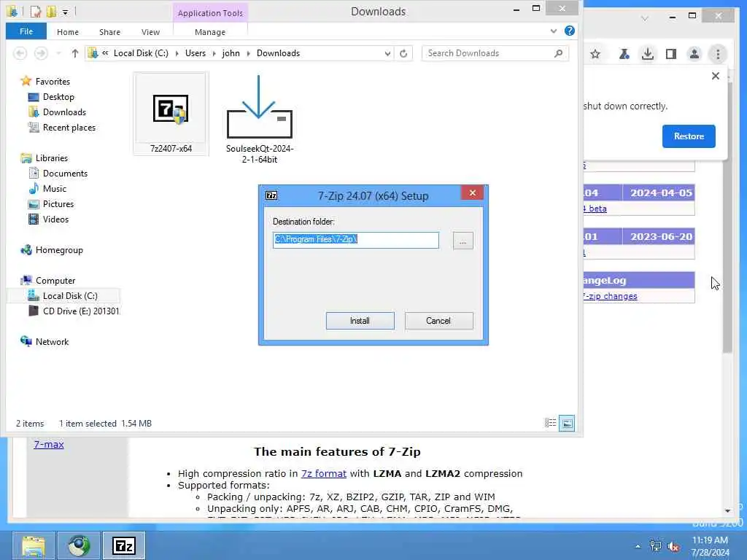Open CD Drive (E:) in navigation pane
This screenshot has height=560, width=747.
pyautogui.click(x=81, y=311)
